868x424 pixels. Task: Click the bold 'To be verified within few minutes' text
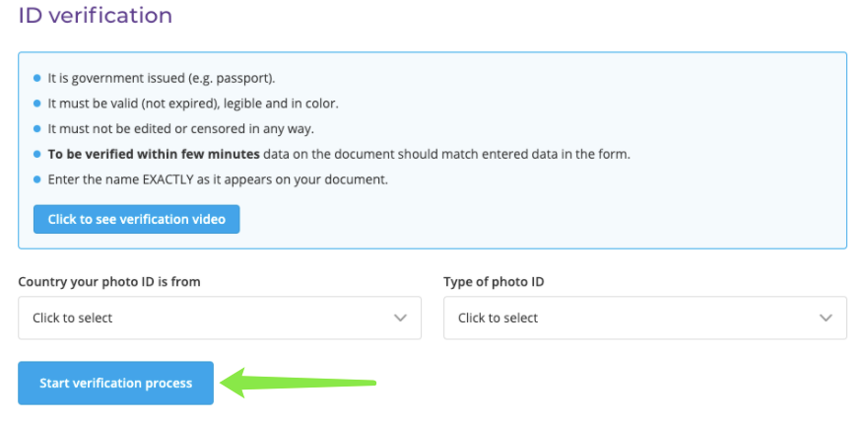pos(154,154)
